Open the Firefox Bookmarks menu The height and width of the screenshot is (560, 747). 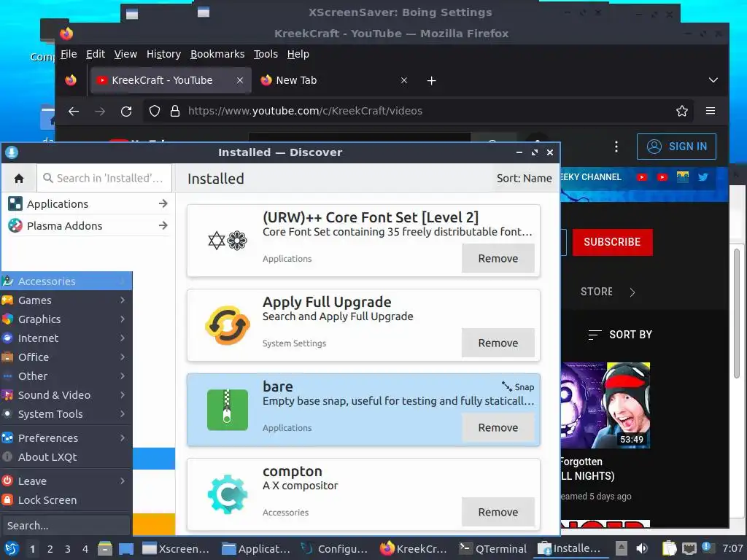[217, 54]
